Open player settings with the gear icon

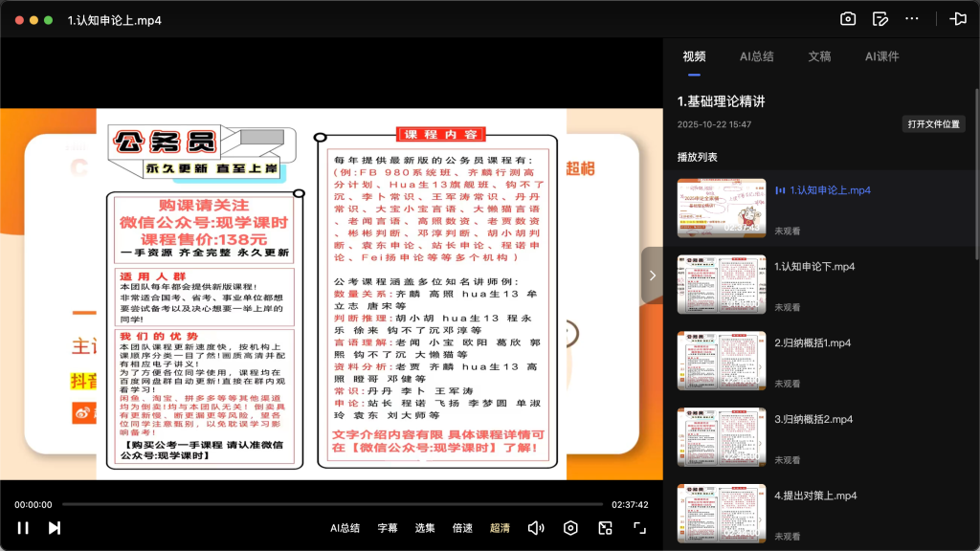tap(570, 527)
